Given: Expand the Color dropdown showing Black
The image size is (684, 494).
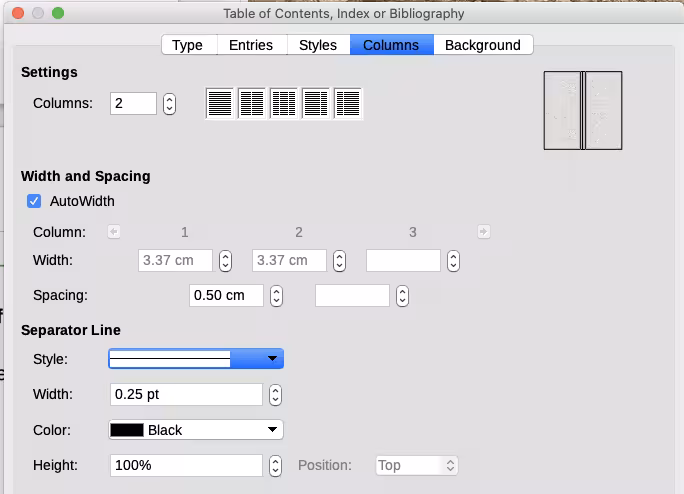Looking at the screenshot, I should (x=196, y=430).
